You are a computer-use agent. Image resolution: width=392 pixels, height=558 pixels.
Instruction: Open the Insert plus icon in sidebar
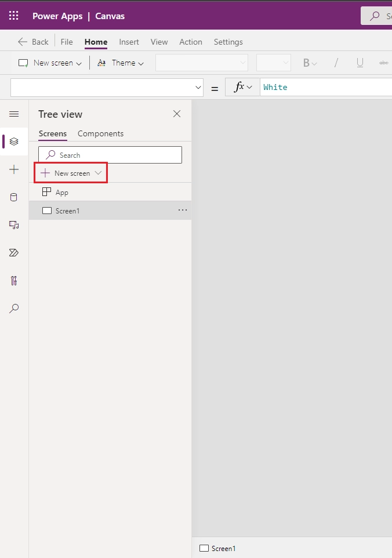point(14,169)
